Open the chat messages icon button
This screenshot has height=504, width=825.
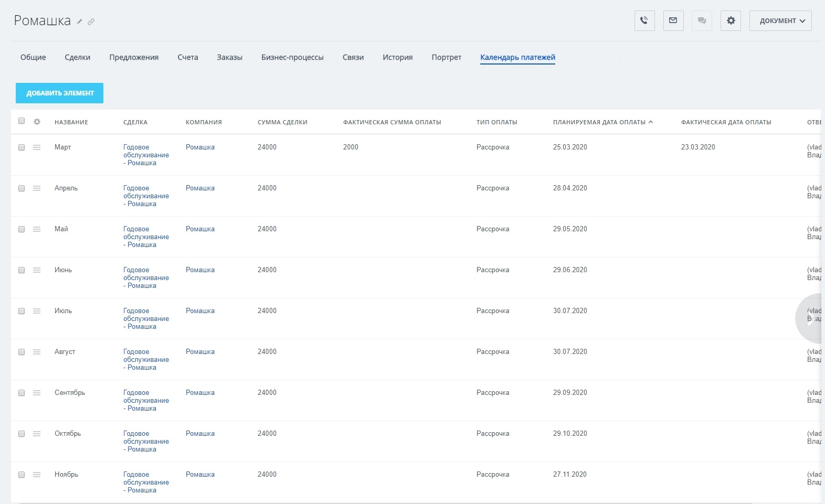702,21
